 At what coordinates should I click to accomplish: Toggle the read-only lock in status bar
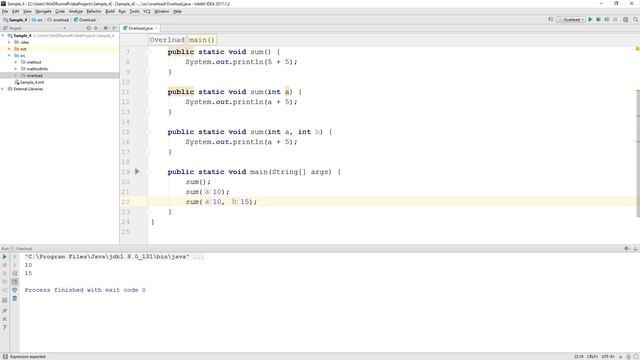pyautogui.click(x=621, y=356)
